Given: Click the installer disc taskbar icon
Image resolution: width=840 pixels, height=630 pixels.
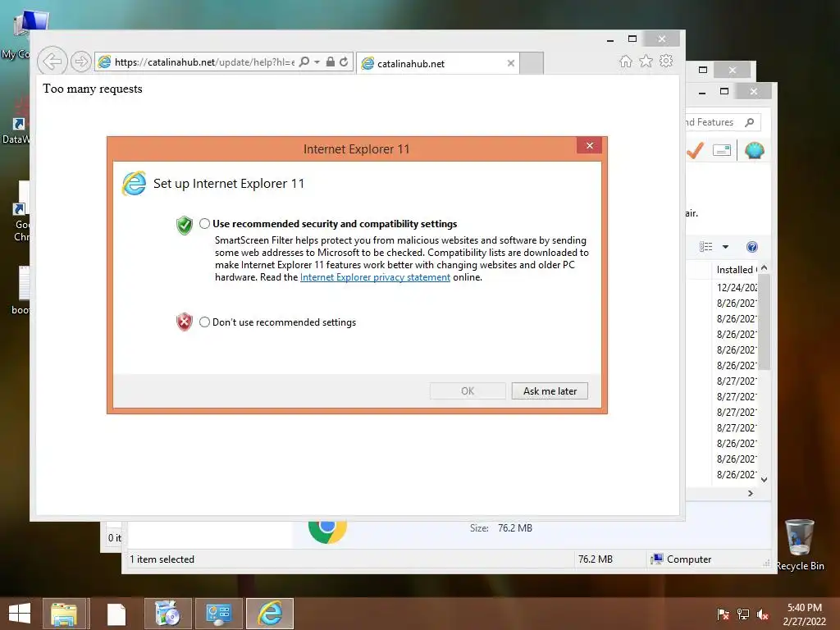Looking at the screenshot, I should click(167, 614).
